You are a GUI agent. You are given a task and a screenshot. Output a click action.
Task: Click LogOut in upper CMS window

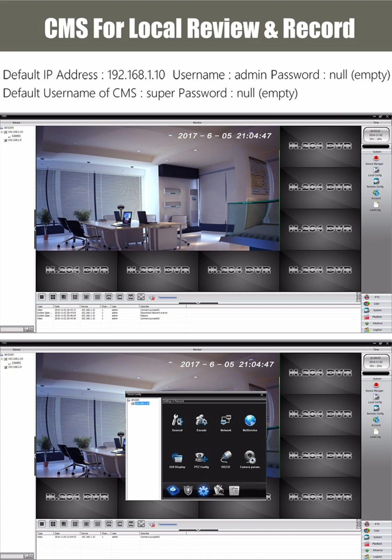click(x=376, y=330)
